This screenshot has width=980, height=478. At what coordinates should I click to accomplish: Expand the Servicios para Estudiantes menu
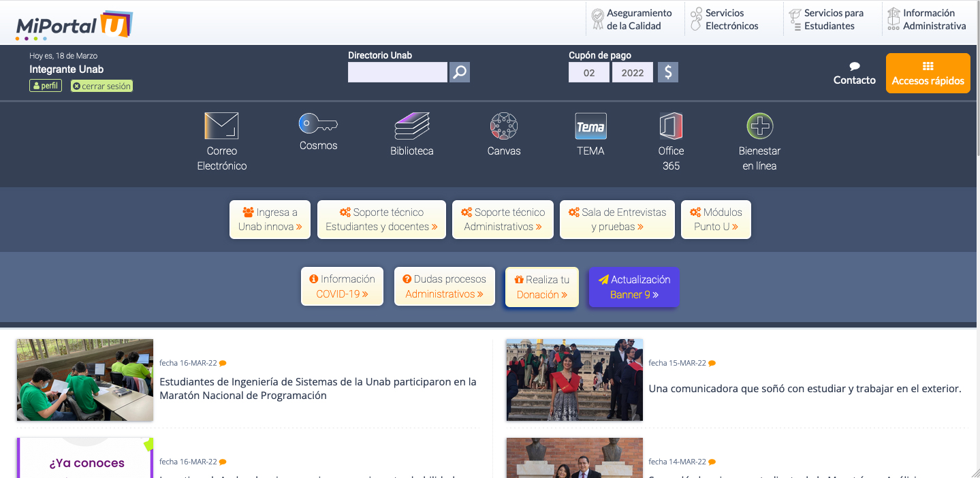826,19
